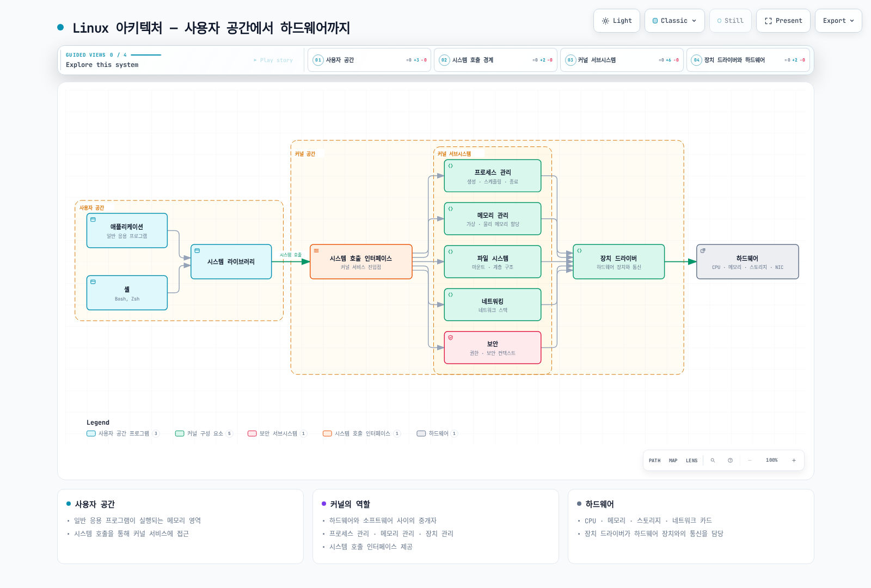
Task: Toggle legend item 사용자 공간 프로그램
Action: [123, 433]
